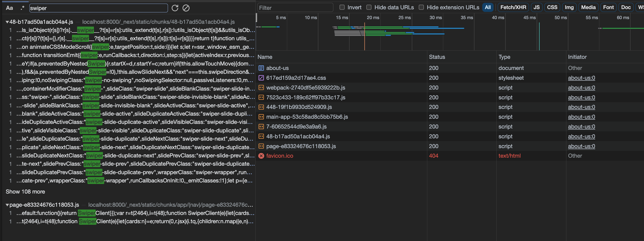The width and height of the screenshot is (644, 241).
Task: Click inside the network Filter field
Action: (x=295, y=7)
